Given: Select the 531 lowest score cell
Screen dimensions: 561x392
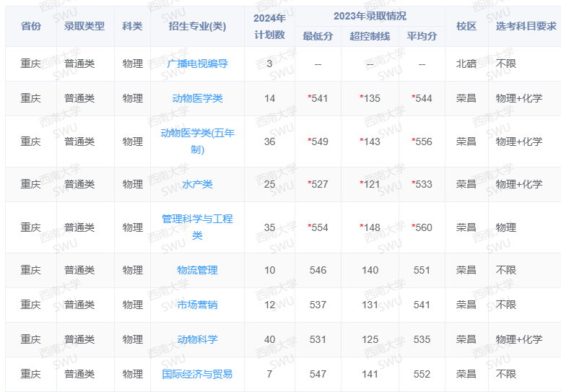Looking at the screenshot, I should pyautogui.click(x=318, y=339).
